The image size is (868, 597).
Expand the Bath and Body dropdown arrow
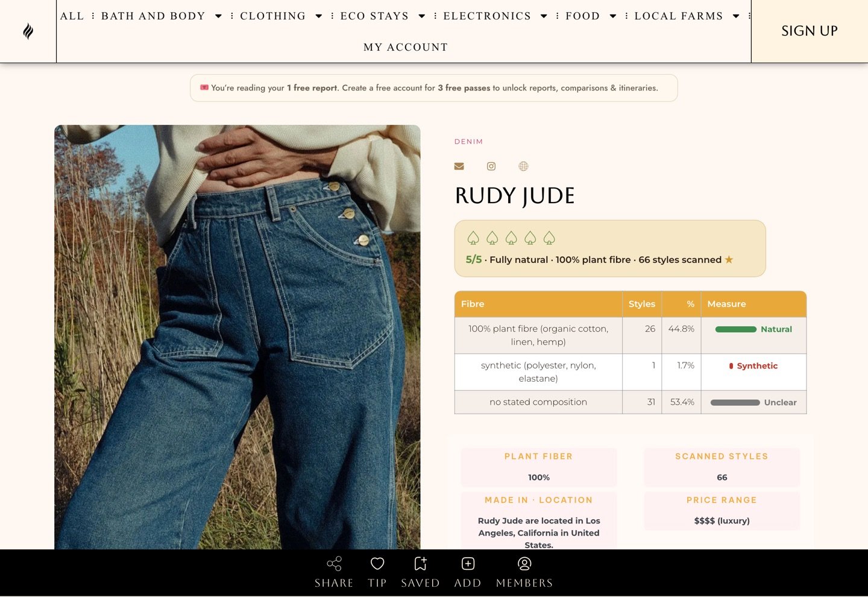pos(218,16)
